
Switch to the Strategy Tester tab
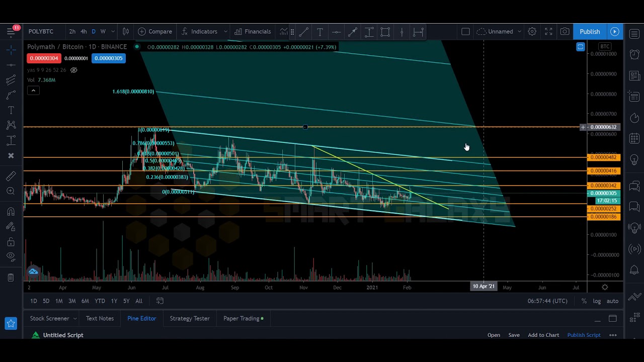click(x=190, y=318)
